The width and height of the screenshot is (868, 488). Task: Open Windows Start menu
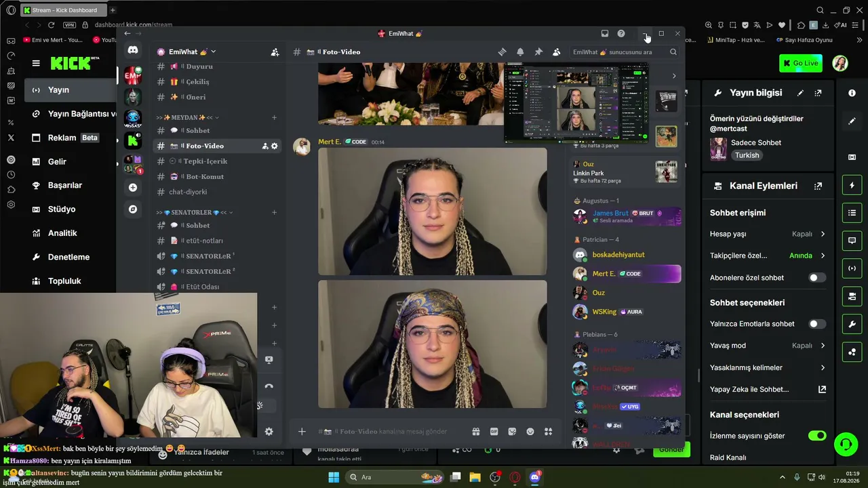click(x=334, y=477)
